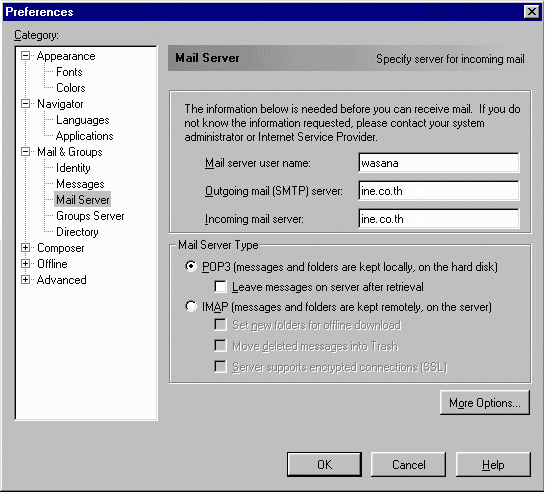Click the Outgoing mail SMTP server field
Screen dimensions: 545x493
point(439,191)
